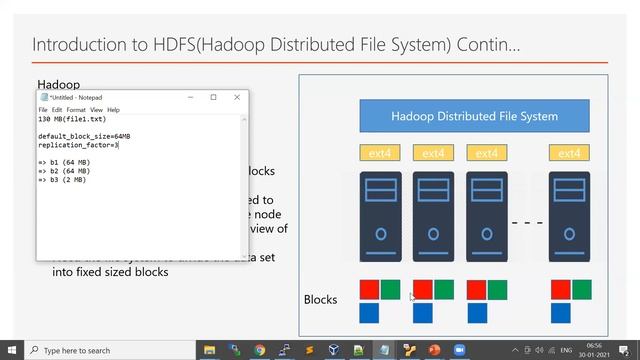This screenshot has height=360, width=640.
Task: Click the 'Blocks' label in the diagram
Action: [x=320, y=300]
